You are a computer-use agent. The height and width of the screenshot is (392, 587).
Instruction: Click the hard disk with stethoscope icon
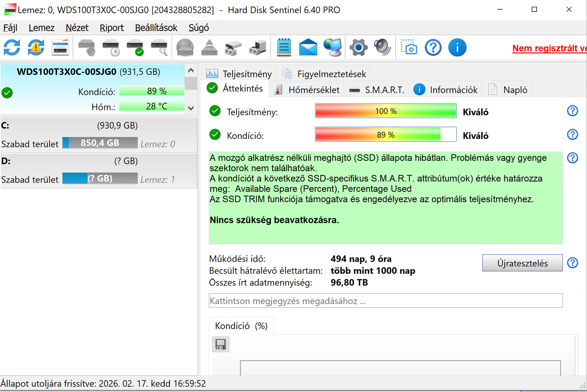(87, 47)
